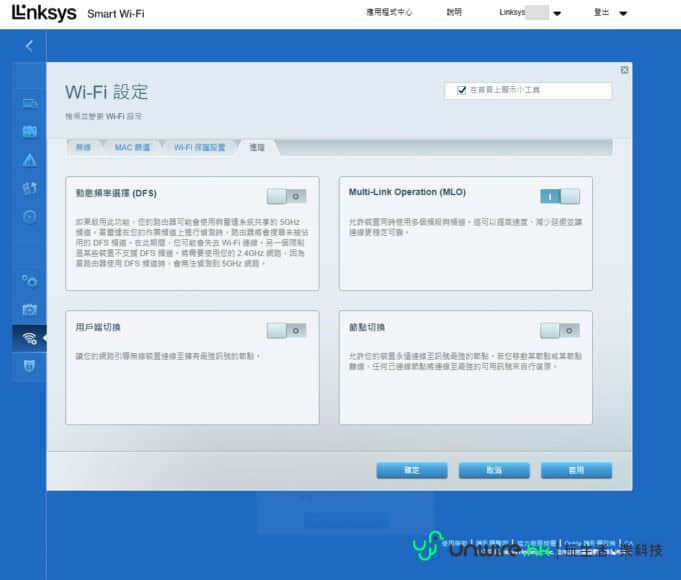Viewport: 681px width, 580px height.
Task: Close the Wi-Fi 設定 dialog
Action: point(624,70)
